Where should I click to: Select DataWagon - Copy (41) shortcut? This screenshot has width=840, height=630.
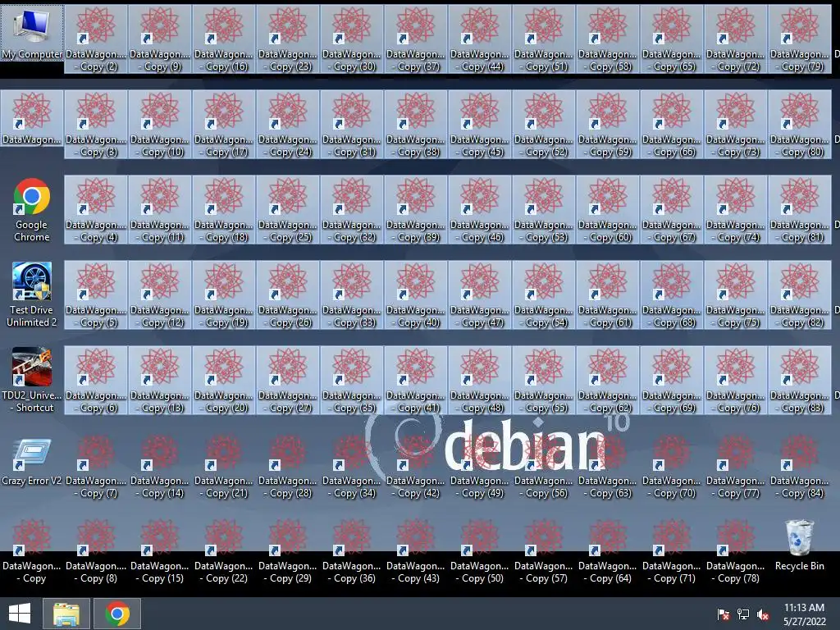416,381
